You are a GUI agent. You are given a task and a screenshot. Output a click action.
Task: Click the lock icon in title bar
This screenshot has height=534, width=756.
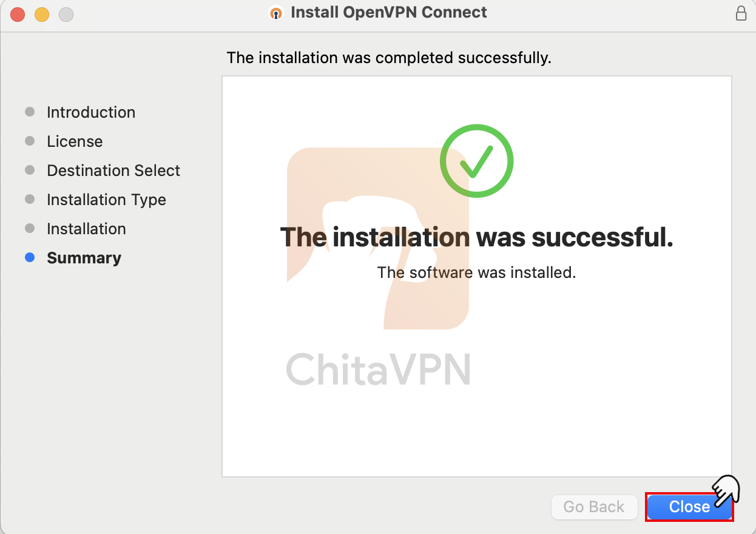(741, 13)
